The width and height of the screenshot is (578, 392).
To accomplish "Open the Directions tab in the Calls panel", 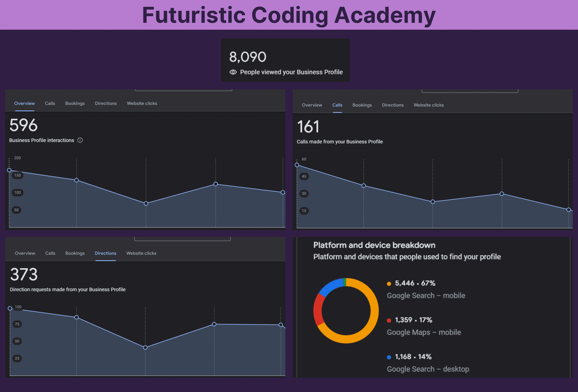I will click(x=392, y=105).
